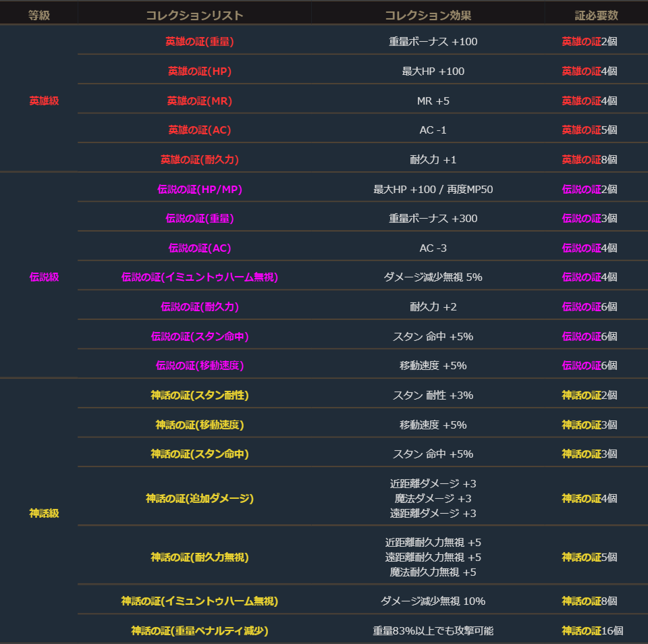Screen dimensions: 648x644
Task: Select the 重量83%以上でも攻撃可能 effect text
Action: 433,630
